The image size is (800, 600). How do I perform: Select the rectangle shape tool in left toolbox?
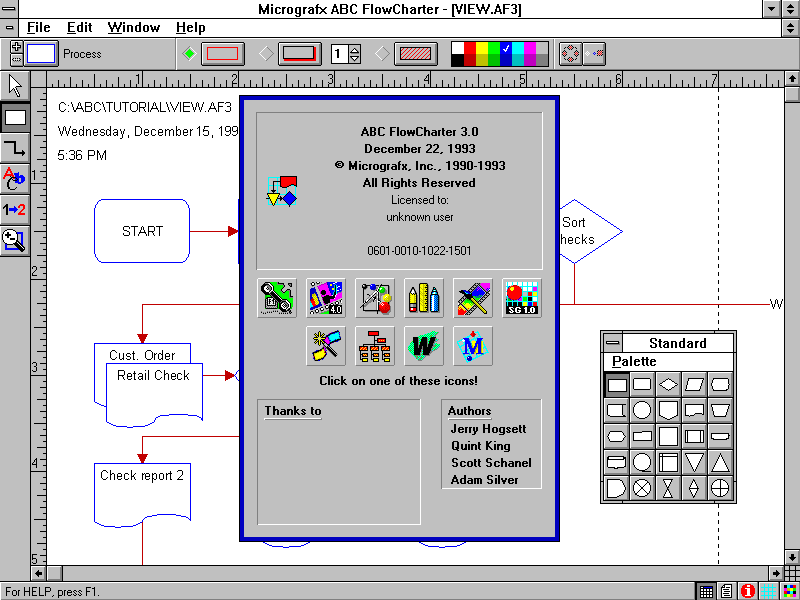[x=15, y=117]
